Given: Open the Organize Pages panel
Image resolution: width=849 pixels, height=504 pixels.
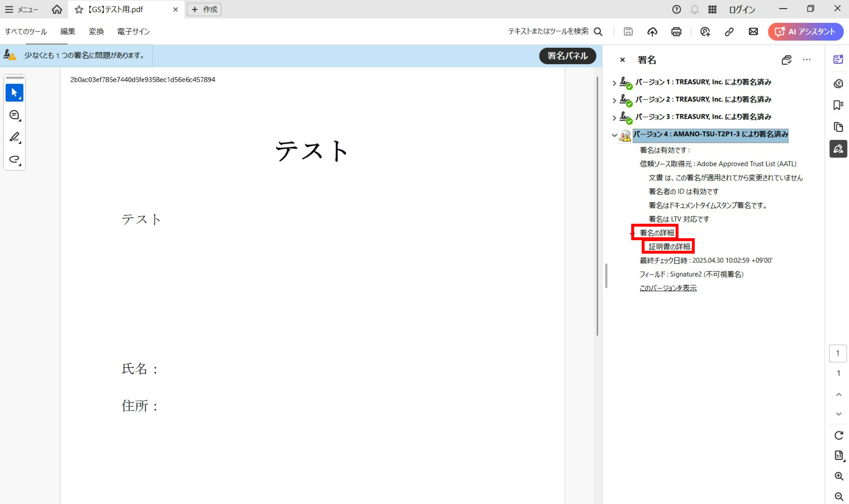Looking at the screenshot, I should (x=838, y=127).
